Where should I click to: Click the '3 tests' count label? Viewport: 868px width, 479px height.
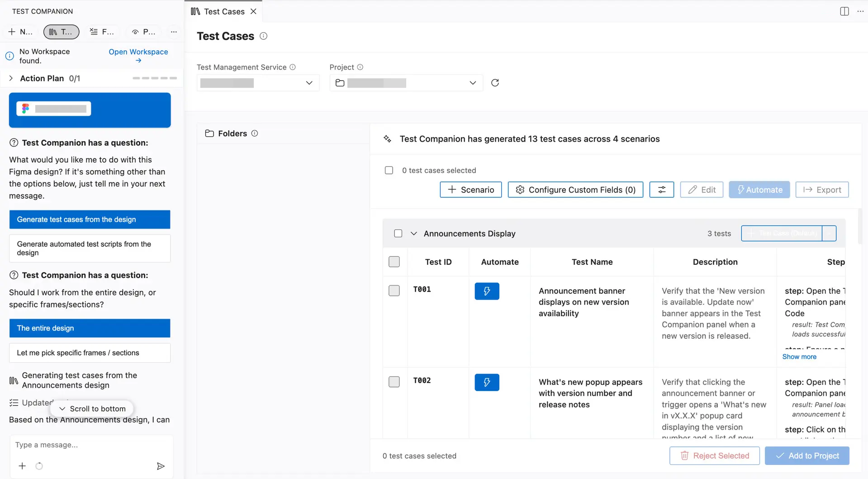(x=719, y=234)
